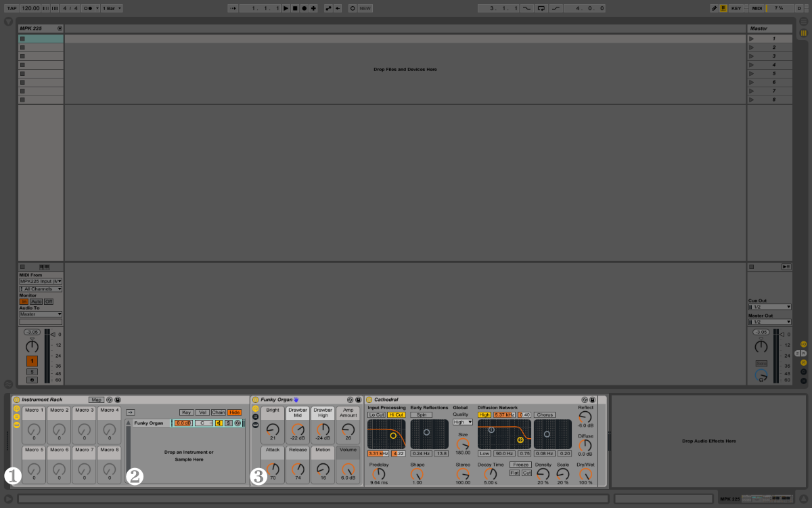Click the Cathedral device activator icon
Viewport: 812px width, 508px height.
[369, 400]
